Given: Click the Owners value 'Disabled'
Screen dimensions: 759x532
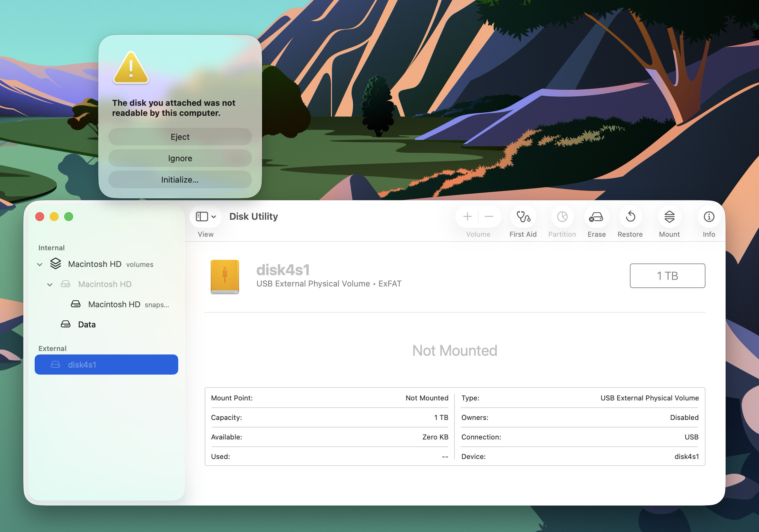Looking at the screenshot, I should pos(684,417).
